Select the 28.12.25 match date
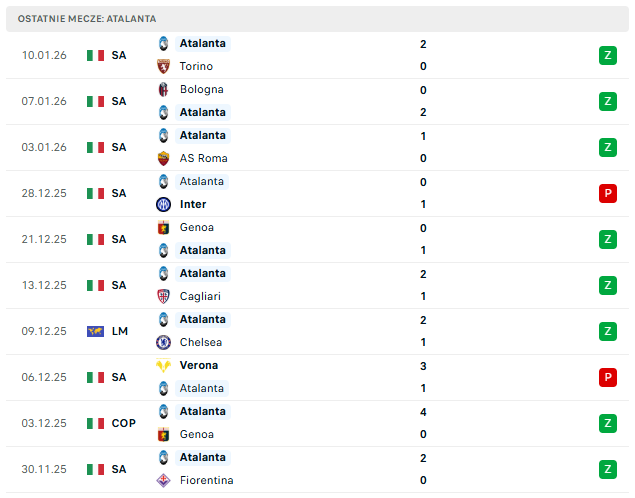The width and height of the screenshot is (635, 498). tap(44, 193)
